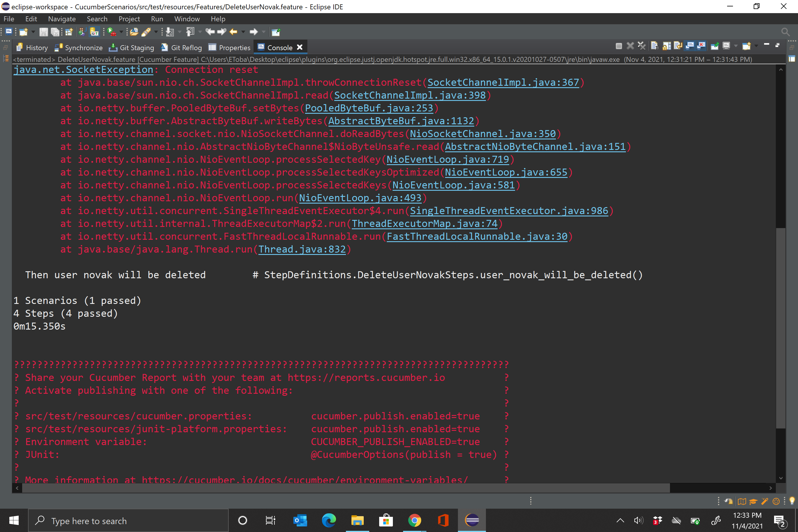Click the console horizontal scrollbar thumb
The height and width of the screenshot is (532, 798).
coord(346,488)
